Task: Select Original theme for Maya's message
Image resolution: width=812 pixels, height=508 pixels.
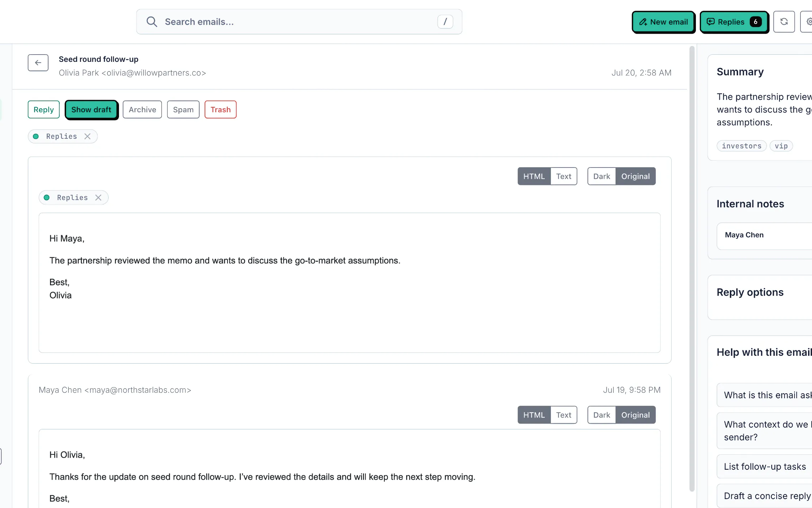Action: (636, 415)
